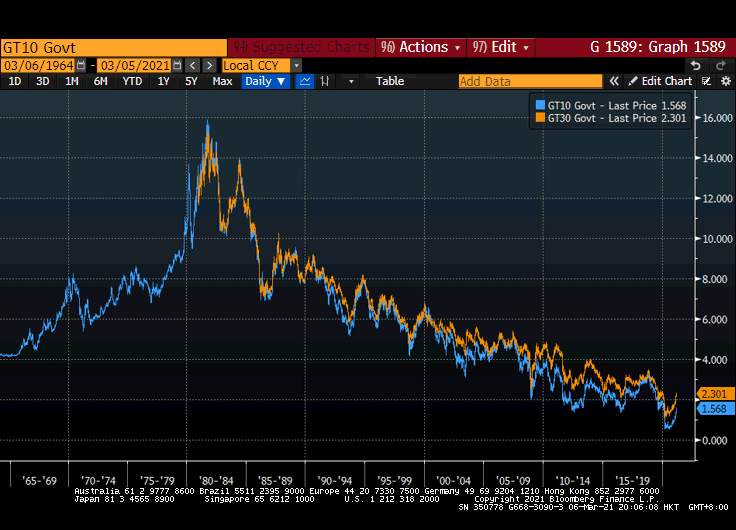736x530 pixels.
Task: Open the end date calendar picker
Action: 177,65
